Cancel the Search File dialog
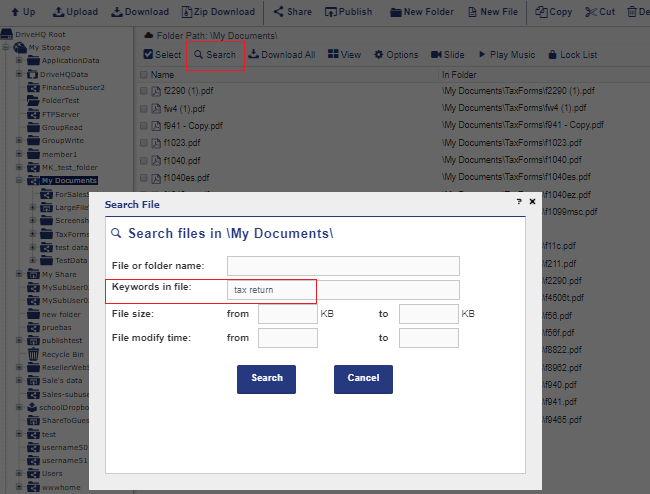This screenshot has height=494, width=650. pyautogui.click(x=363, y=378)
